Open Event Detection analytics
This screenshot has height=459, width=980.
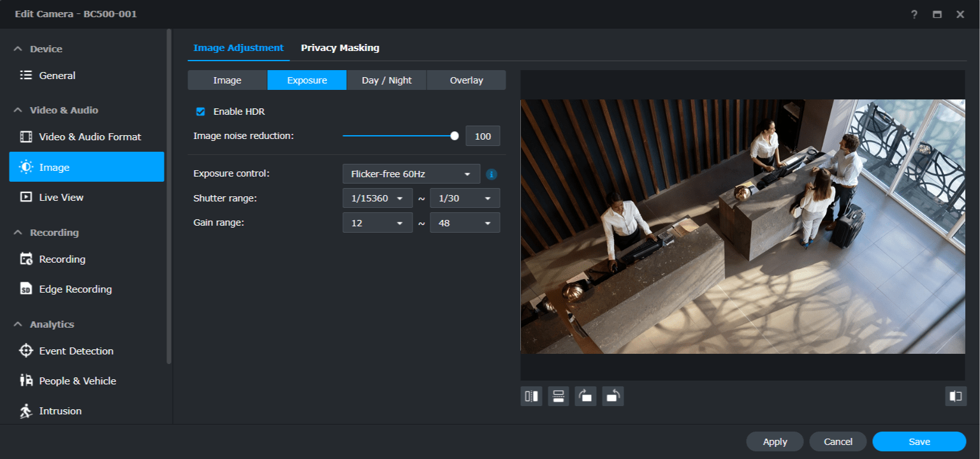pyautogui.click(x=76, y=351)
